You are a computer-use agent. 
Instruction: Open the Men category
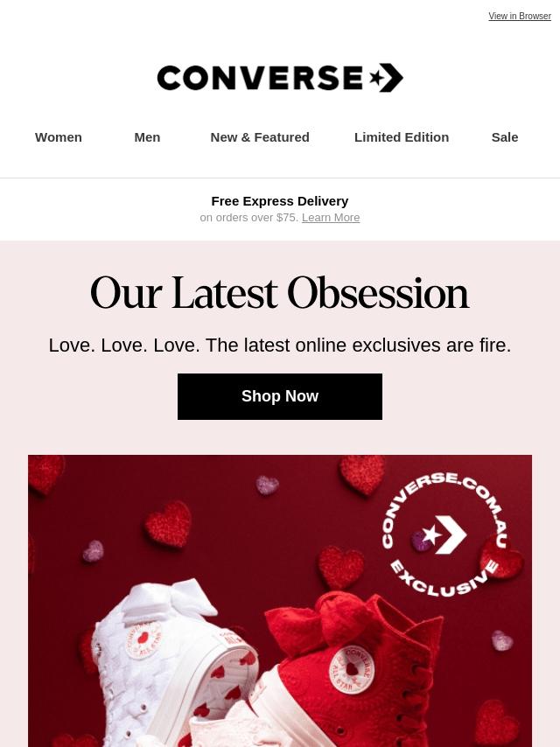click(147, 137)
